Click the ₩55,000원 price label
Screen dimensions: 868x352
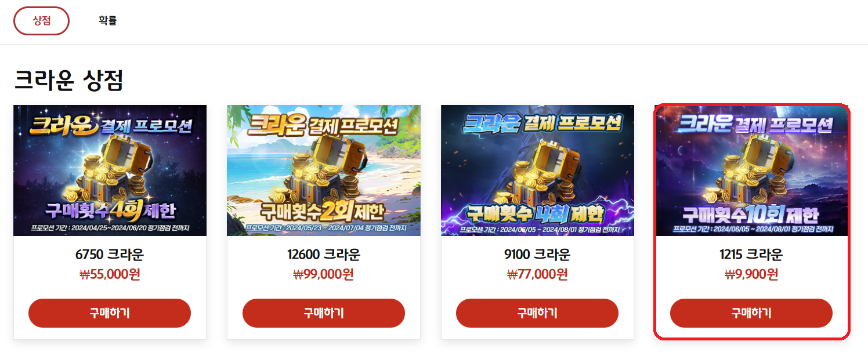110,274
